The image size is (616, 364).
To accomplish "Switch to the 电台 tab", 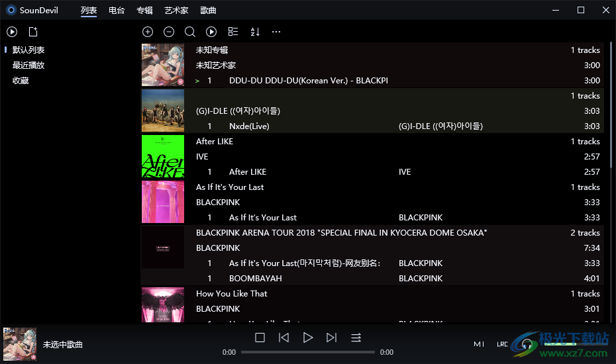I will tap(117, 11).
